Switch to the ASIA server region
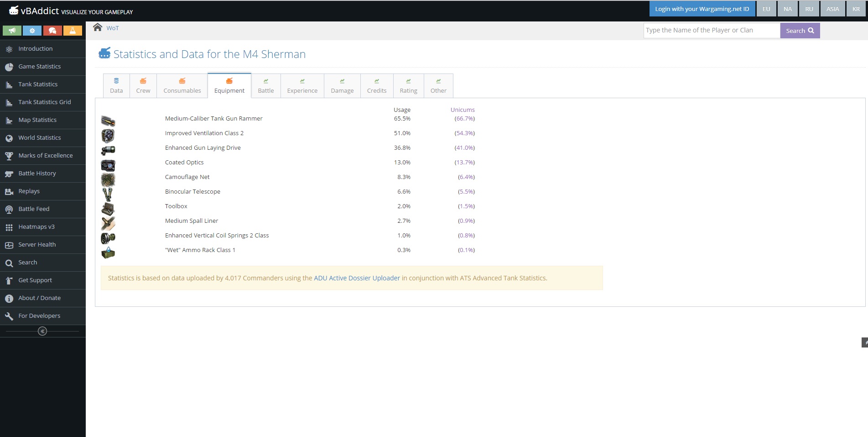This screenshot has width=868, height=437. click(x=832, y=9)
